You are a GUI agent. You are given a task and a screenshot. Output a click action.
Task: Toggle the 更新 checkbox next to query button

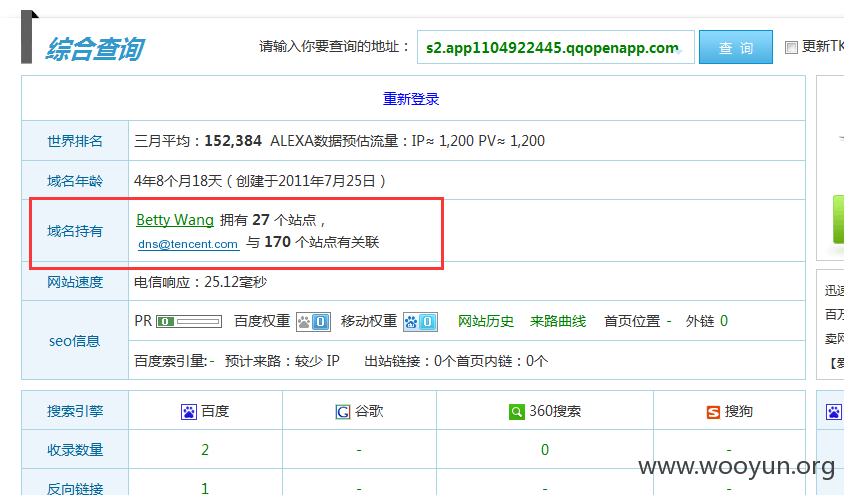click(x=791, y=47)
